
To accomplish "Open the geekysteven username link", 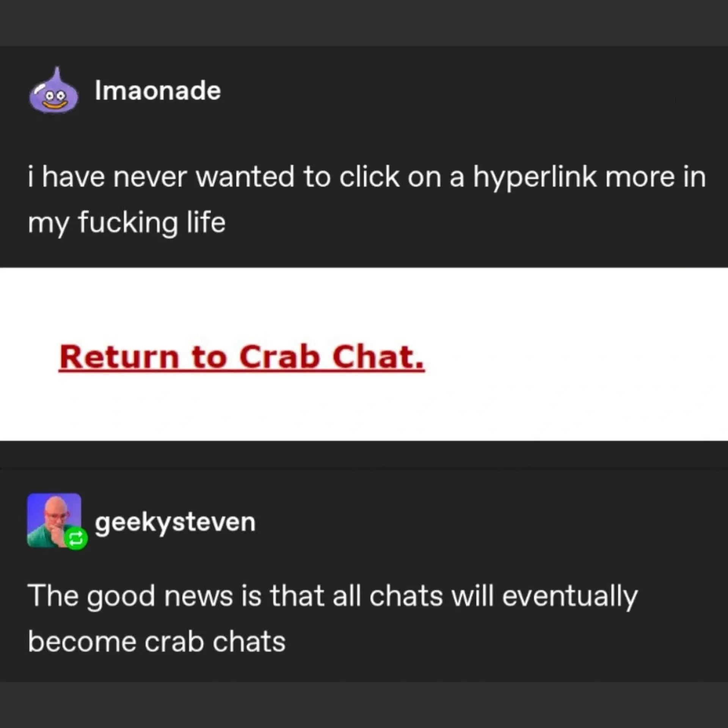I will (175, 522).
